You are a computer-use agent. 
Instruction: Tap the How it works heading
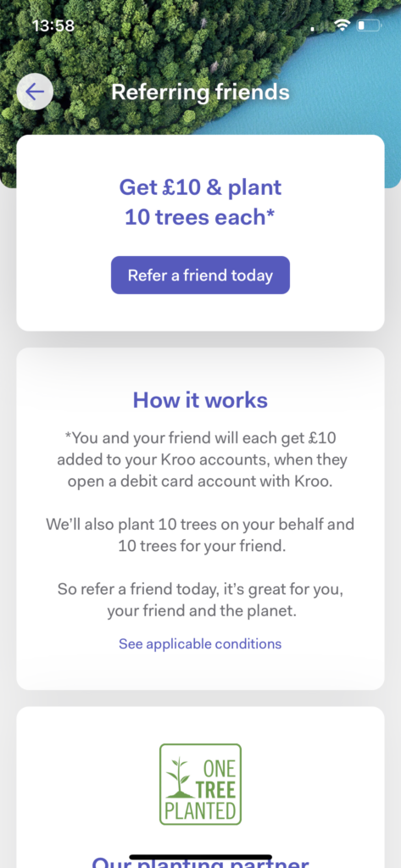[200, 400]
